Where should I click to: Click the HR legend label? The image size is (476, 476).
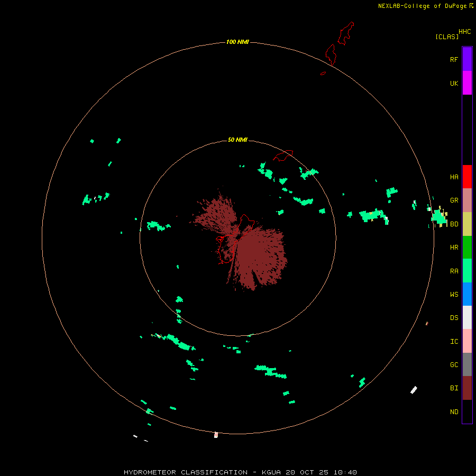click(x=454, y=248)
